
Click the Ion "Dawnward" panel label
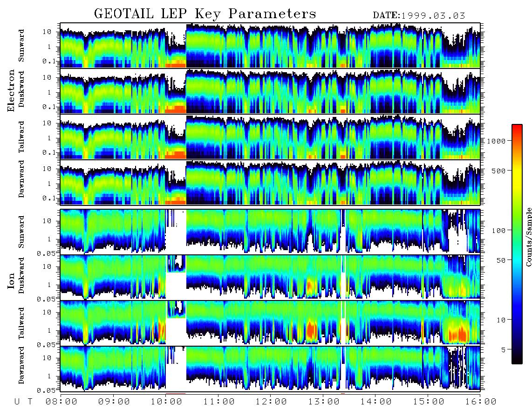(21, 365)
